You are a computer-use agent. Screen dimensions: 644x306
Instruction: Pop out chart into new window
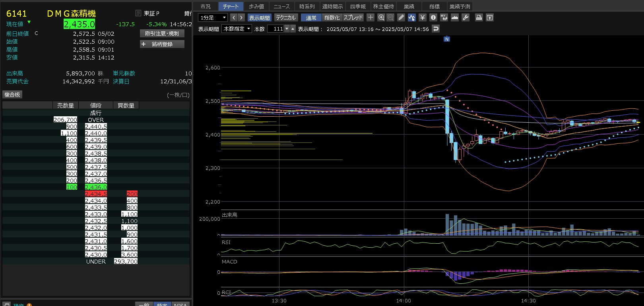pos(490,17)
